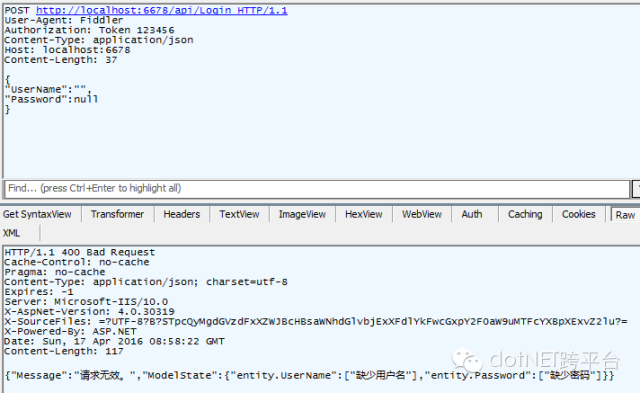
Task: Open the Auth tab
Action: point(472,214)
